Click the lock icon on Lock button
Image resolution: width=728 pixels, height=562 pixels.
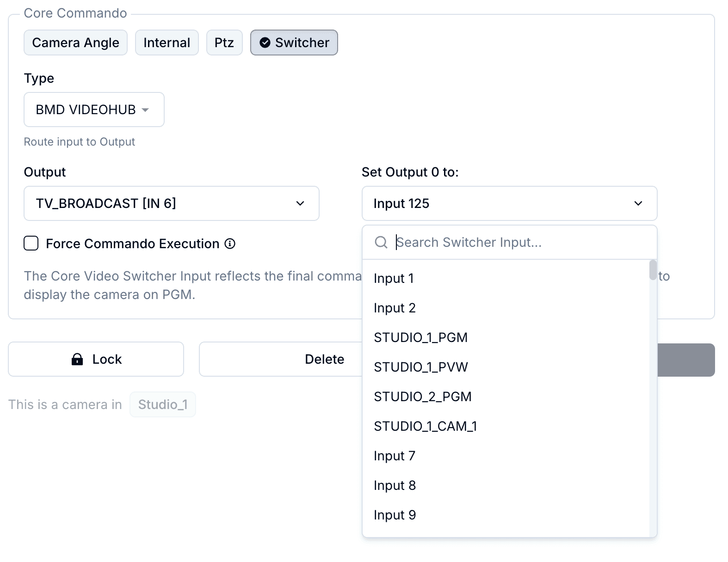tap(77, 359)
